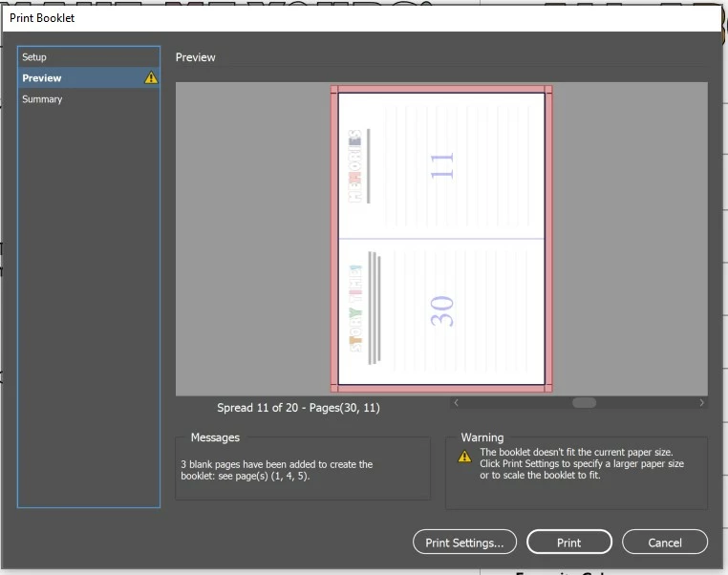Select the Setup section in sidebar
Viewport: 728px width, 575px height.
click(x=88, y=57)
